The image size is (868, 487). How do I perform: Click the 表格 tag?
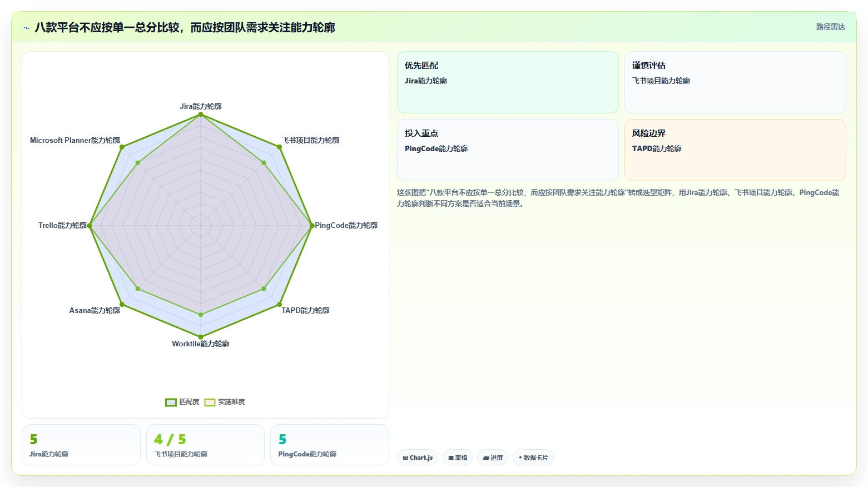coord(458,458)
